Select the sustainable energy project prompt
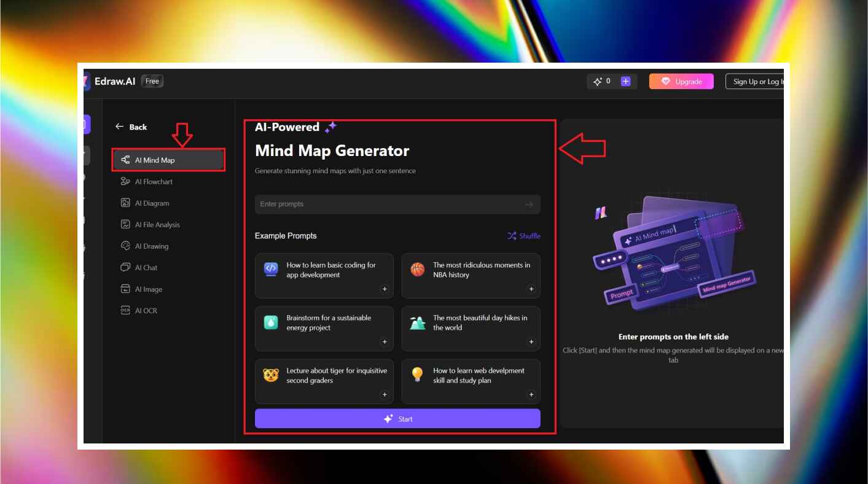This screenshot has height=484, width=868. pyautogui.click(x=324, y=329)
